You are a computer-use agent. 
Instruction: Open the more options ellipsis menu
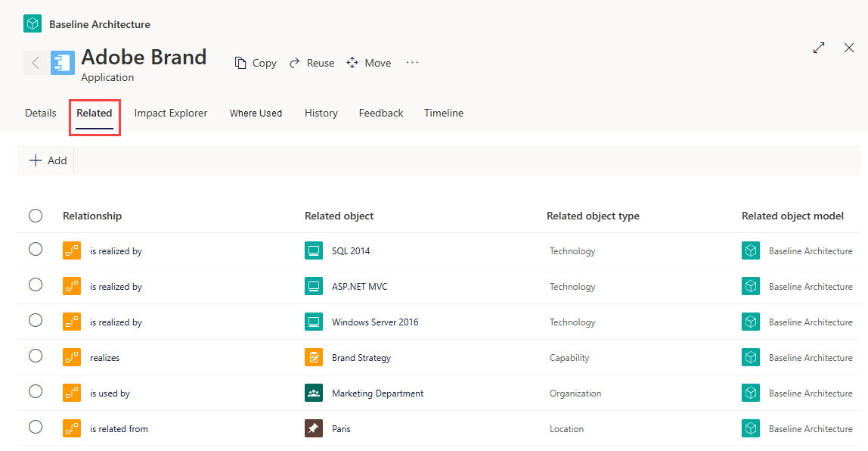point(412,63)
